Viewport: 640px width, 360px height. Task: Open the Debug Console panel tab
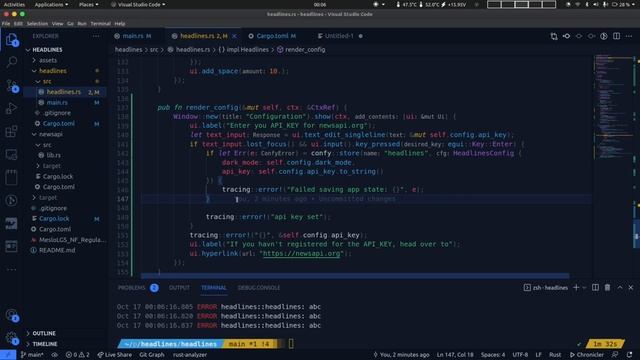(x=259, y=288)
